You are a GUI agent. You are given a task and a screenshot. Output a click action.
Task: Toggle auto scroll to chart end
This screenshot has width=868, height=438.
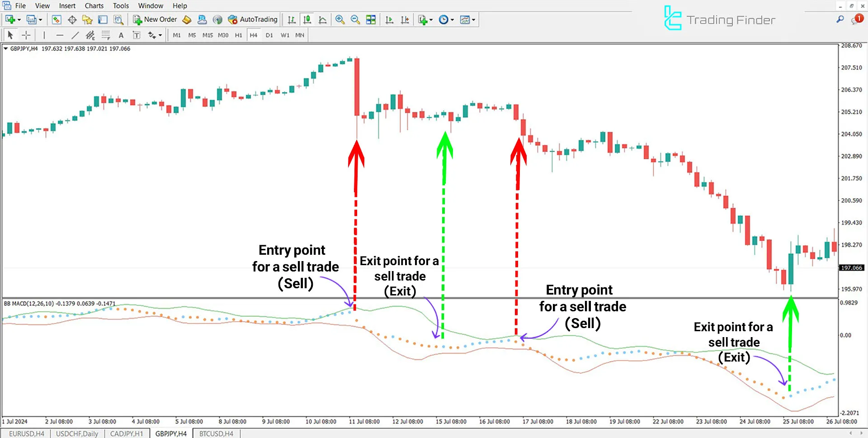[389, 19]
